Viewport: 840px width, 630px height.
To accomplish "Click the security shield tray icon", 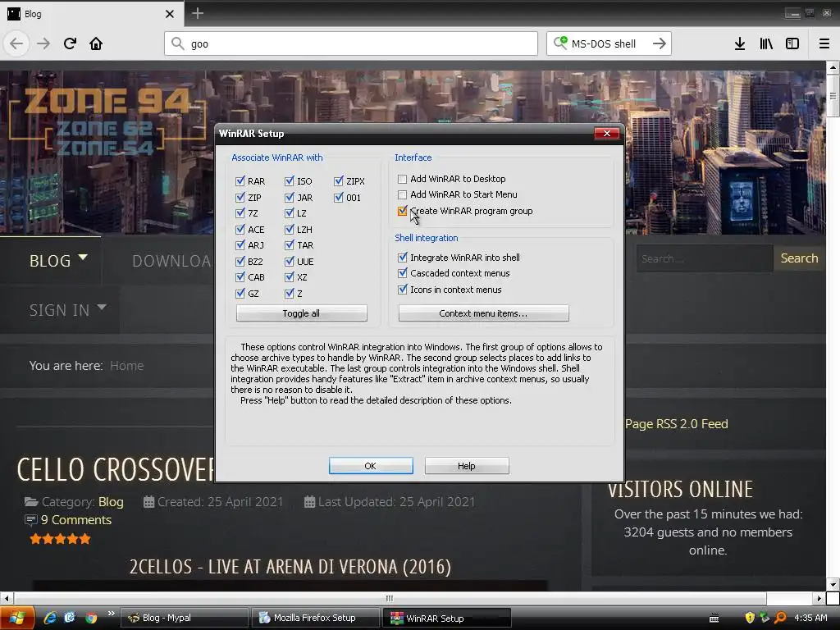I will [x=750, y=618].
